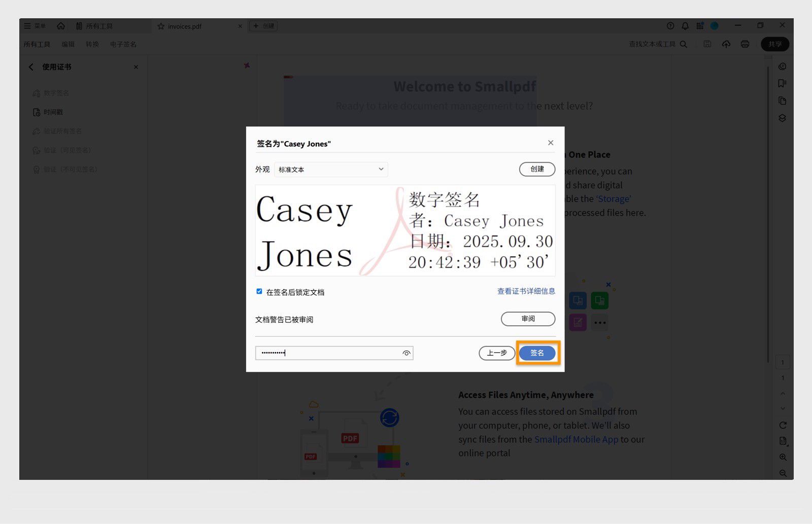
Task: Open page display settings icon
Action: click(783, 441)
